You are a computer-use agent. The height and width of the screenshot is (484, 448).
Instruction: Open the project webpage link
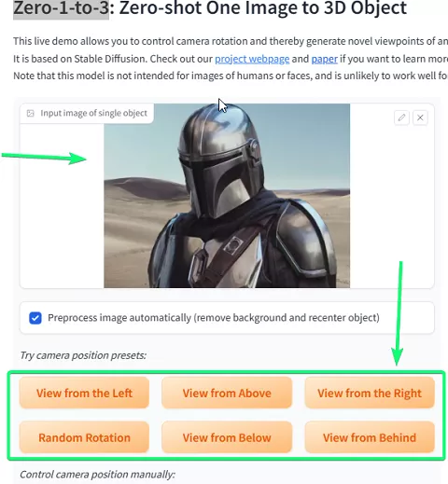[x=252, y=59]
